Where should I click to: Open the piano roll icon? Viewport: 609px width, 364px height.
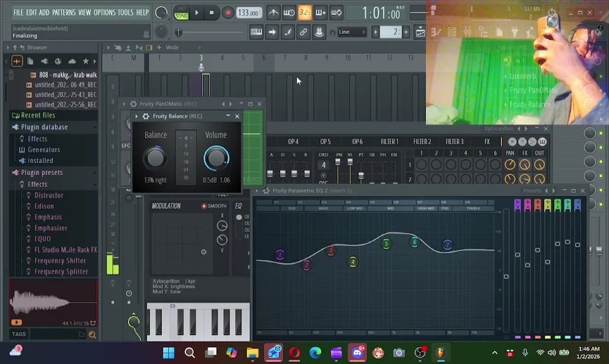[x=256, y=32]
